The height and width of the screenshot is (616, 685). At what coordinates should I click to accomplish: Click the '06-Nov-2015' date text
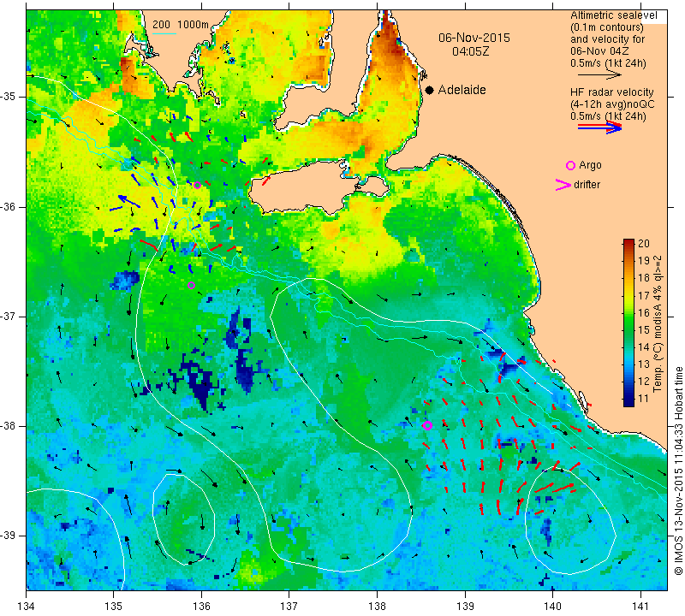click(474, 38)
